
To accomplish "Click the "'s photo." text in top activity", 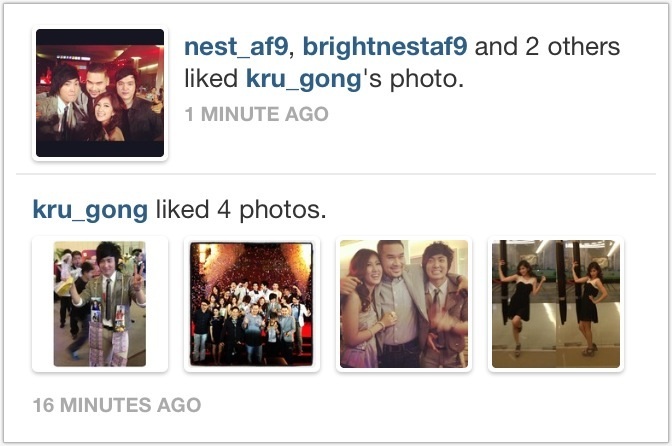I will point(414,79).
